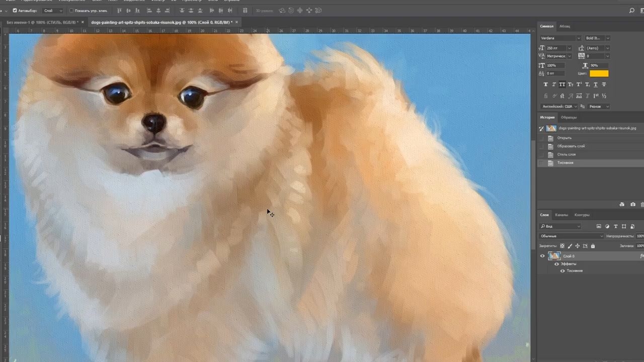Open the Метрическ kerning dropdown

click(x=569, y=56)
